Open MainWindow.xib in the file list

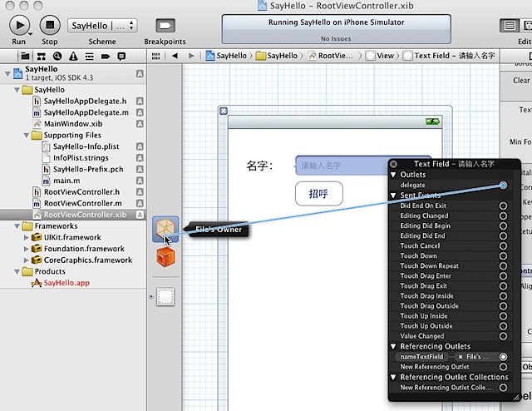[71, 123]
